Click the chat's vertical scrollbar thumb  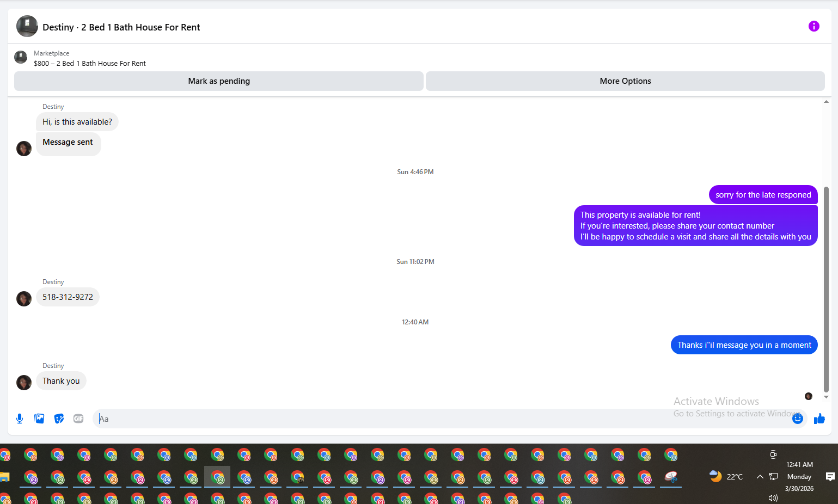(826, 289)
